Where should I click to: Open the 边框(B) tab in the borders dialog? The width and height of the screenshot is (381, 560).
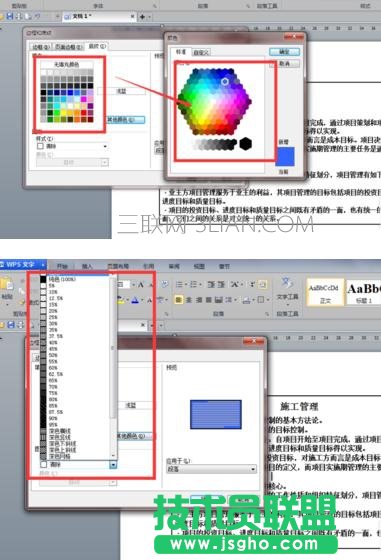coord(41,47)
